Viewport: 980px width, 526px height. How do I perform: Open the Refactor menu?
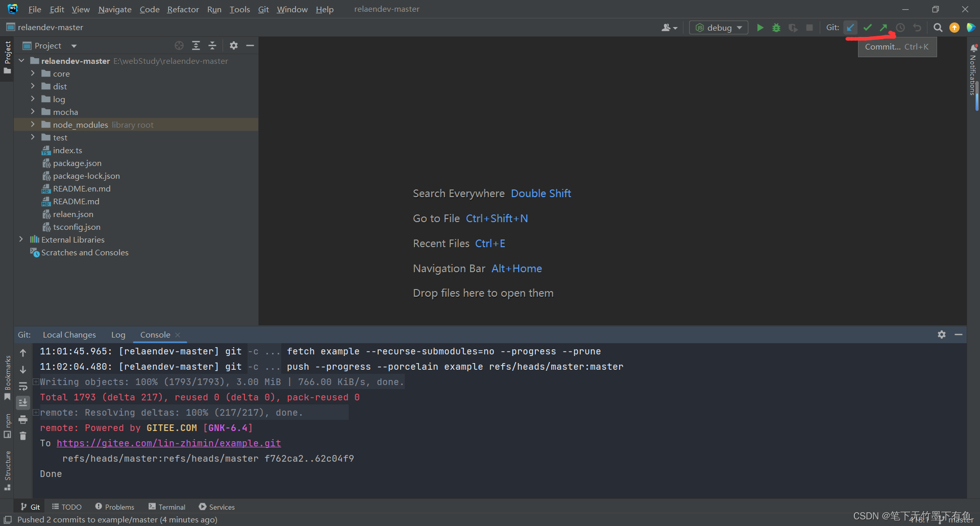pos(183,9)
